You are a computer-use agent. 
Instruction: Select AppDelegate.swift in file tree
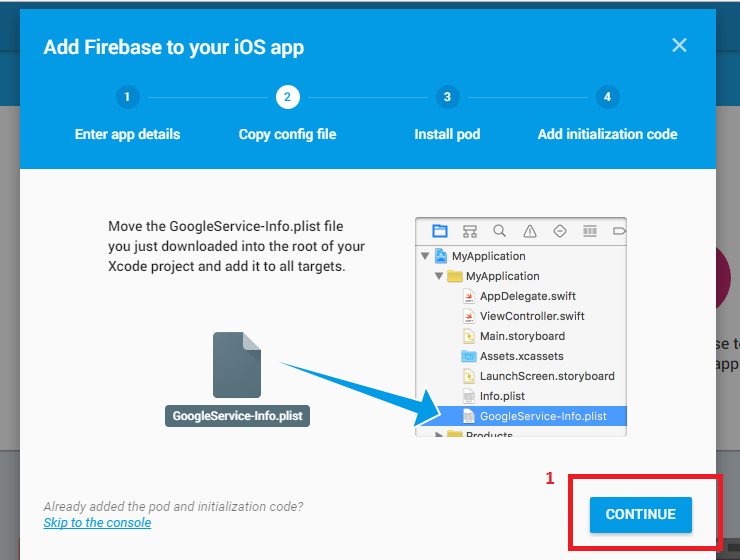pos(528,296)
